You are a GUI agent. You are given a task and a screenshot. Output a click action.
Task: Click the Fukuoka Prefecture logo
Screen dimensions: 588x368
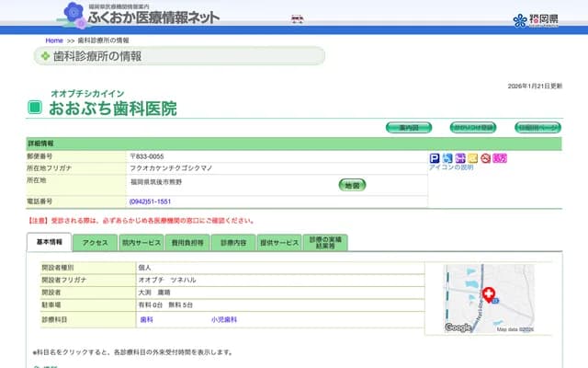(x=533, y=20)
